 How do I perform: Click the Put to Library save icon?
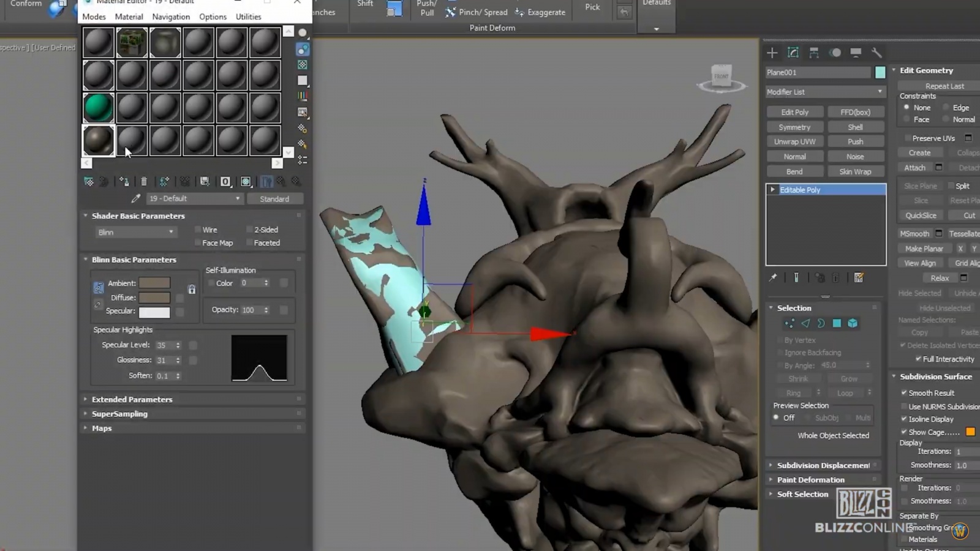click(205, 182)
